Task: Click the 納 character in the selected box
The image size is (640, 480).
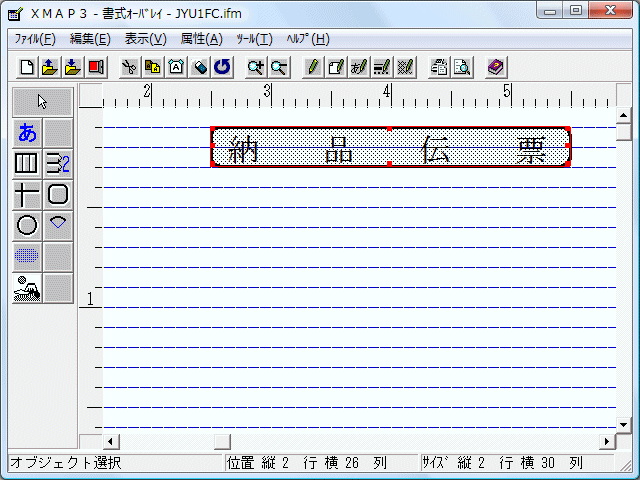Action: pyautogui.click(x=243, y=150)
